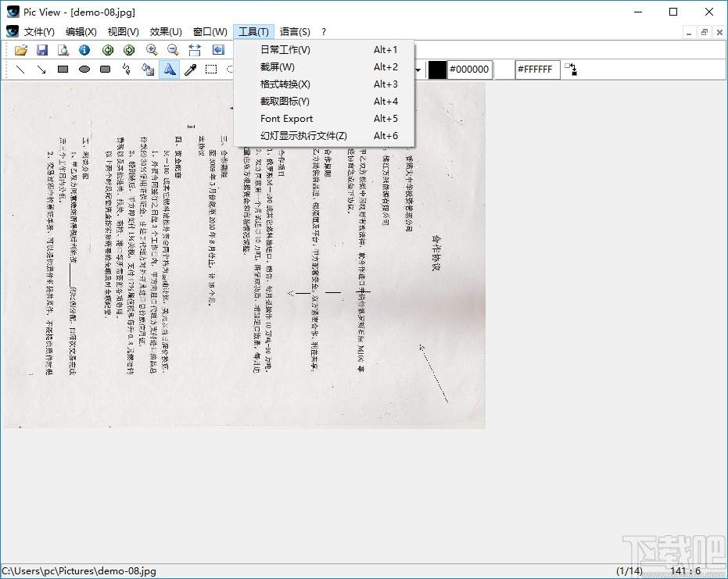Select the rounded rectangle tool
This screenshot has width=728, height=579.
click(x=106, y=70)
